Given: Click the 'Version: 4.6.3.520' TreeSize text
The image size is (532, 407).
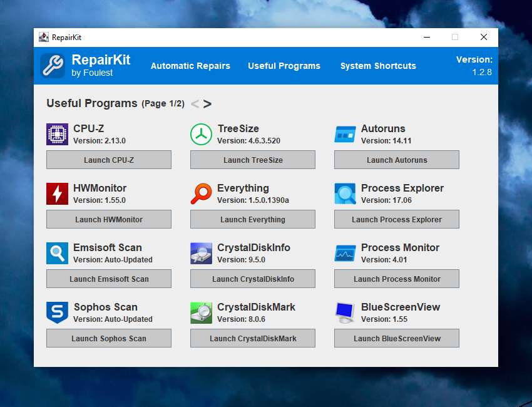Looking at the screenshot, I should pos(248,140).
